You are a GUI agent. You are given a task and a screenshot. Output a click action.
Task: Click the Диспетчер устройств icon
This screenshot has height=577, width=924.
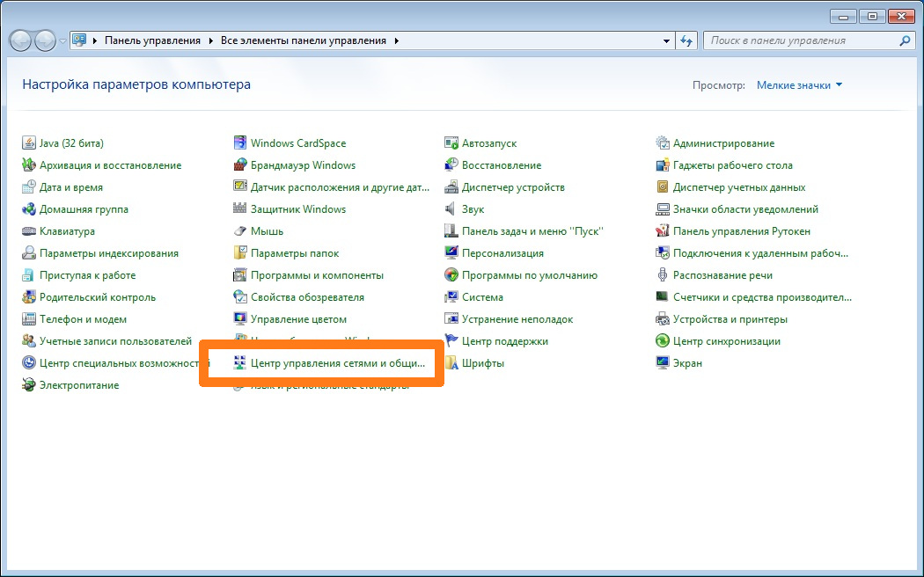[x=451, y=187]
